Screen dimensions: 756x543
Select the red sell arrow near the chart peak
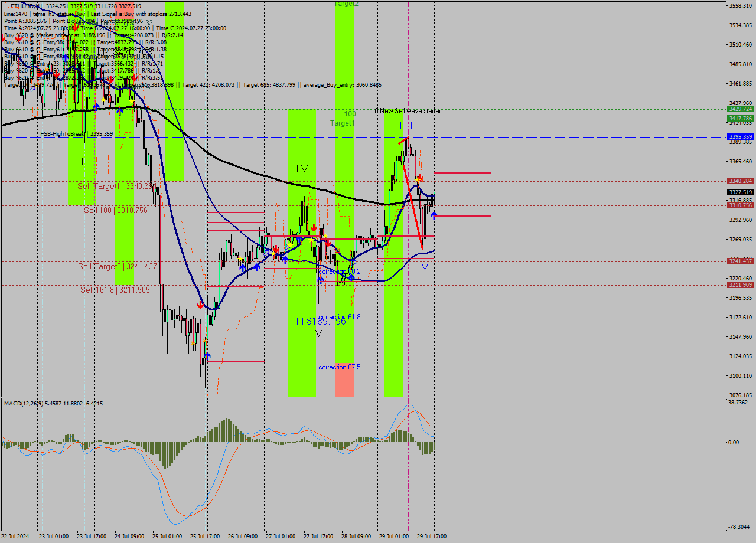(421, 178)
